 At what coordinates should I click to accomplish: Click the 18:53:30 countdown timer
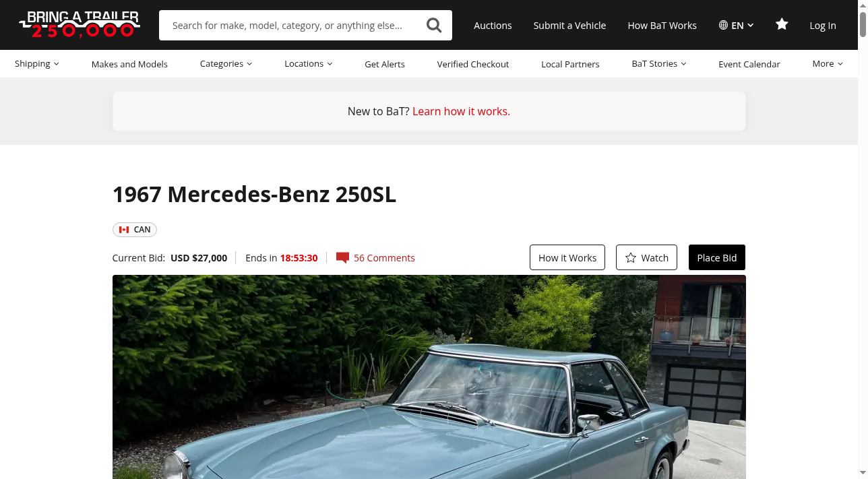point(299,258)
